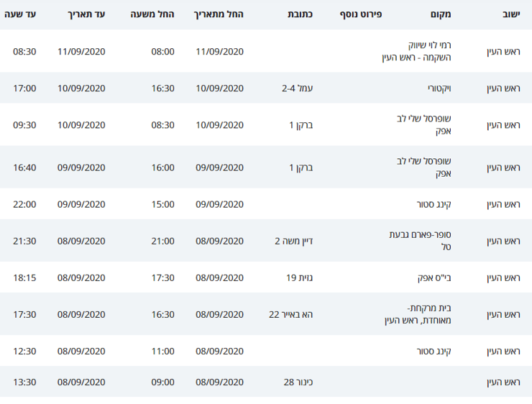Click end time 17:00 in ויקטורי row
Viewport: 532px width, 404px height.
click(24, 88)
